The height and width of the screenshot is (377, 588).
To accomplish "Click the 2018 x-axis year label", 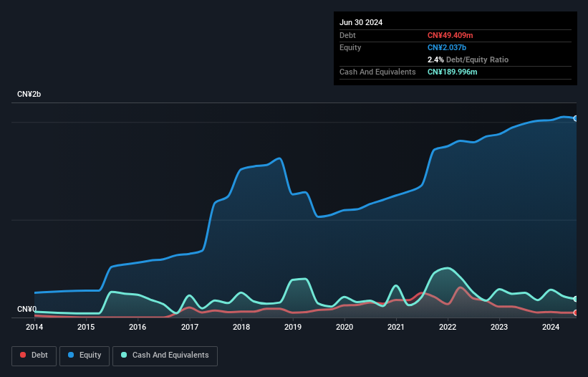I will click(x=241, y=328).
